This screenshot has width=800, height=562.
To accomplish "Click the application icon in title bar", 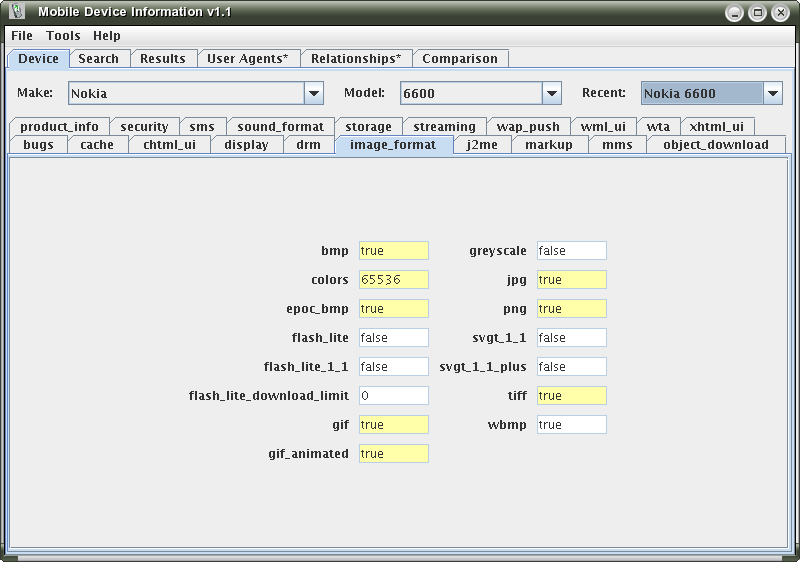I will pos(17,13).
